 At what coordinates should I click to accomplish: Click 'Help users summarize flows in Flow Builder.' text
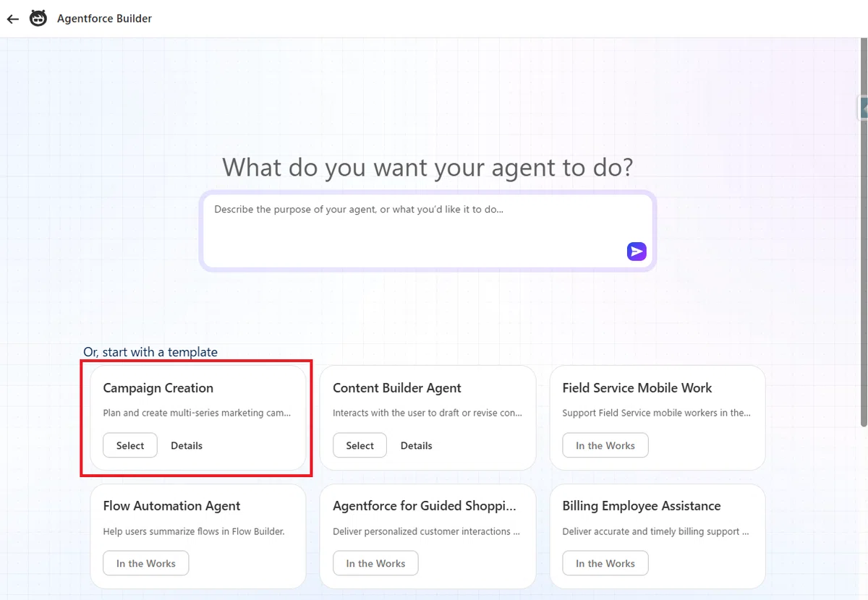pos(194,531)
